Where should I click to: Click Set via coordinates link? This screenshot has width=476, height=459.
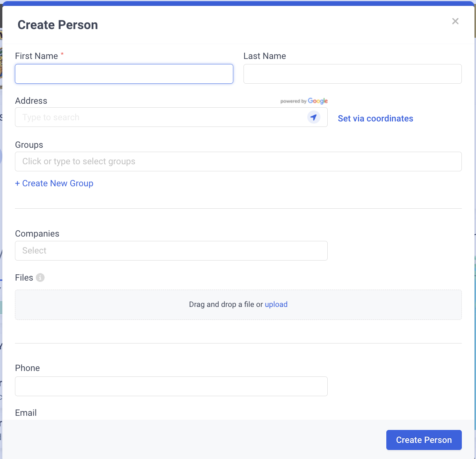click(375, 119)
